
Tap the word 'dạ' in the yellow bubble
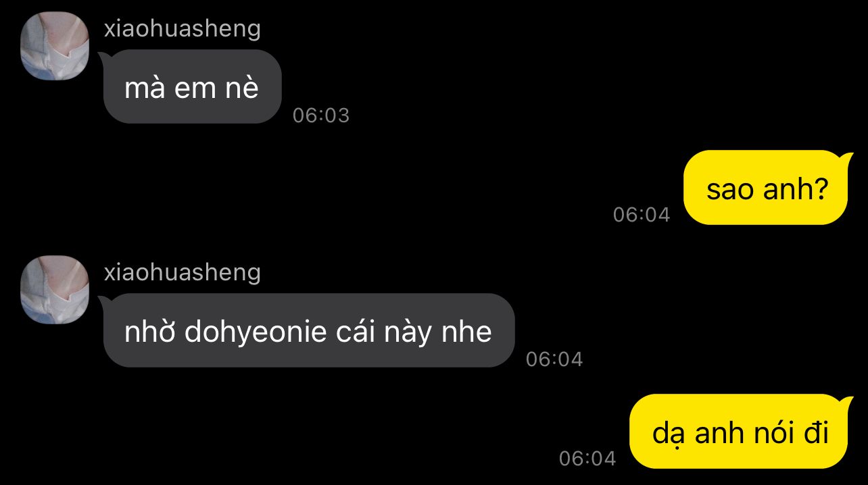[x=667, y=434]
